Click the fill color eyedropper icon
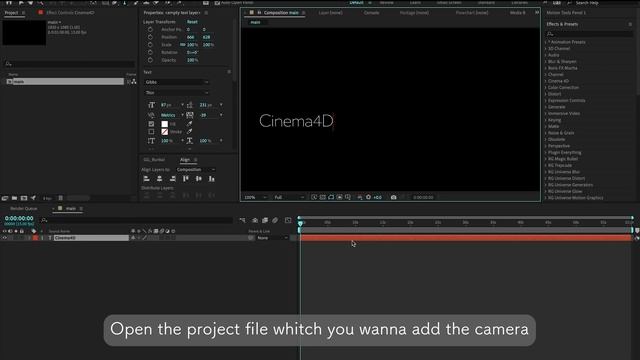 [x=189, y=124]
